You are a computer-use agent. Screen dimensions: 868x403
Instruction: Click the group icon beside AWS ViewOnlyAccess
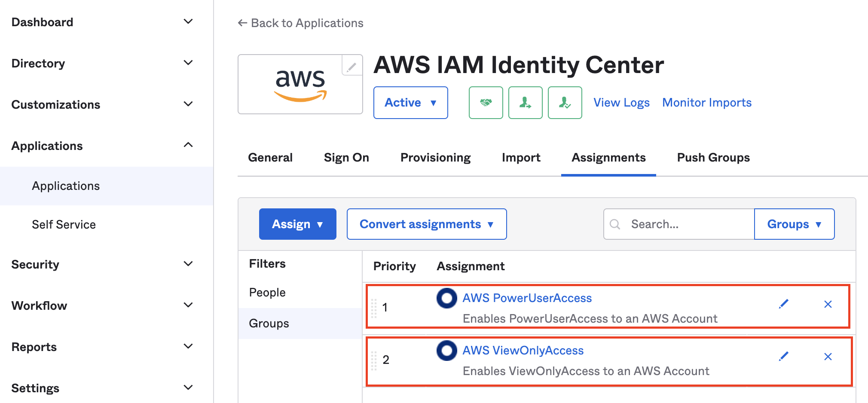pos(447,351)
